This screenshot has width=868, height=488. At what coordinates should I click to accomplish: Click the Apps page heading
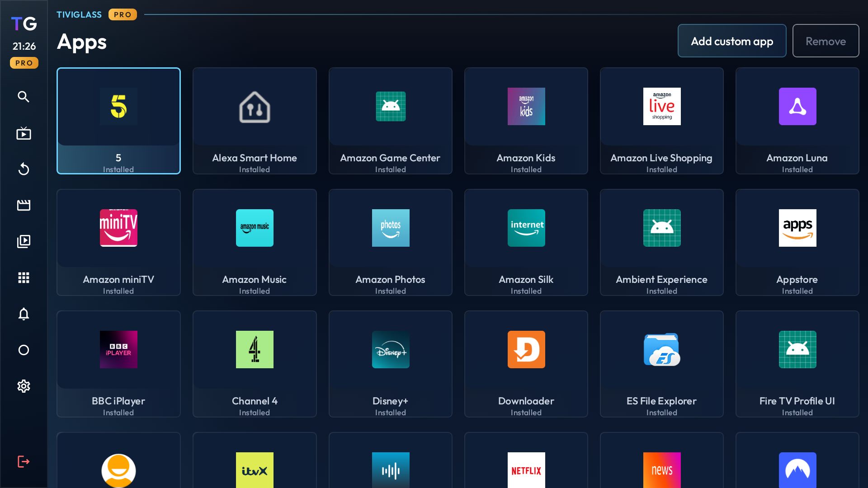[82, 43]
